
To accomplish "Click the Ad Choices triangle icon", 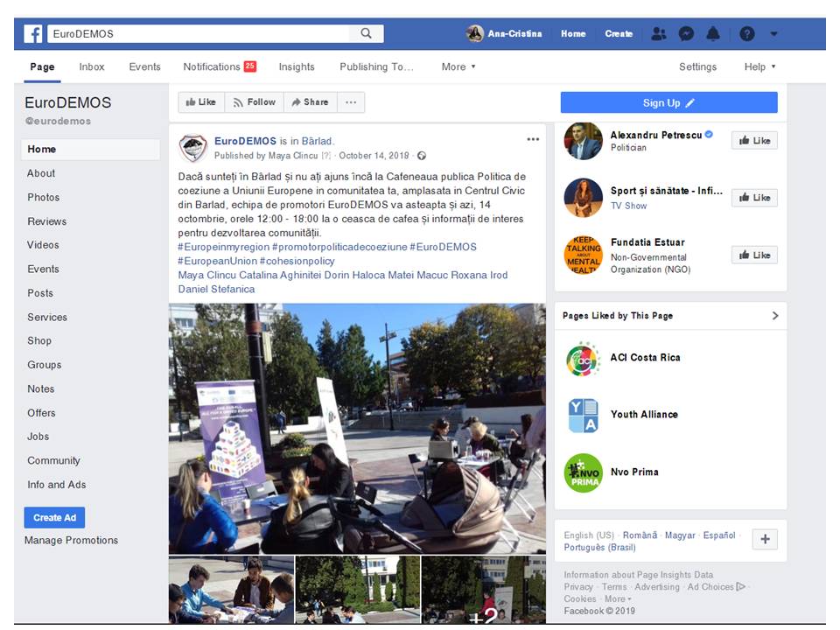I will pos(741,586).
